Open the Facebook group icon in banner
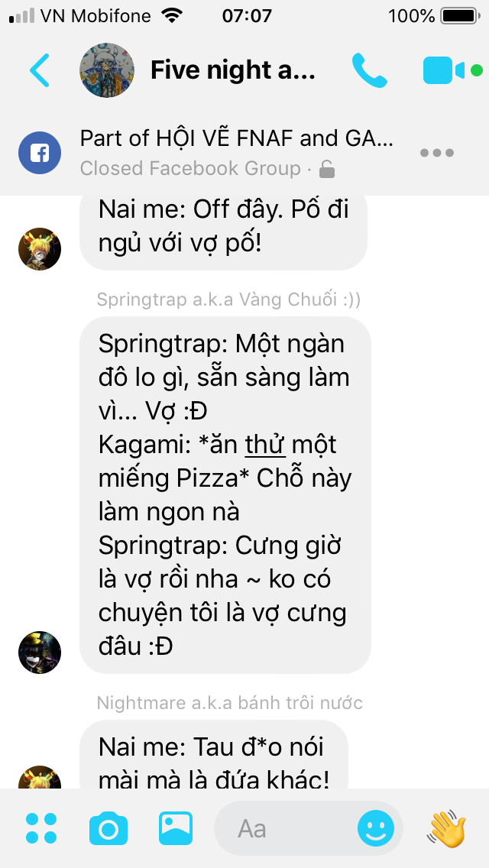Image resolution: width=489 pixels, height=868 pixels. coord(39,153)
